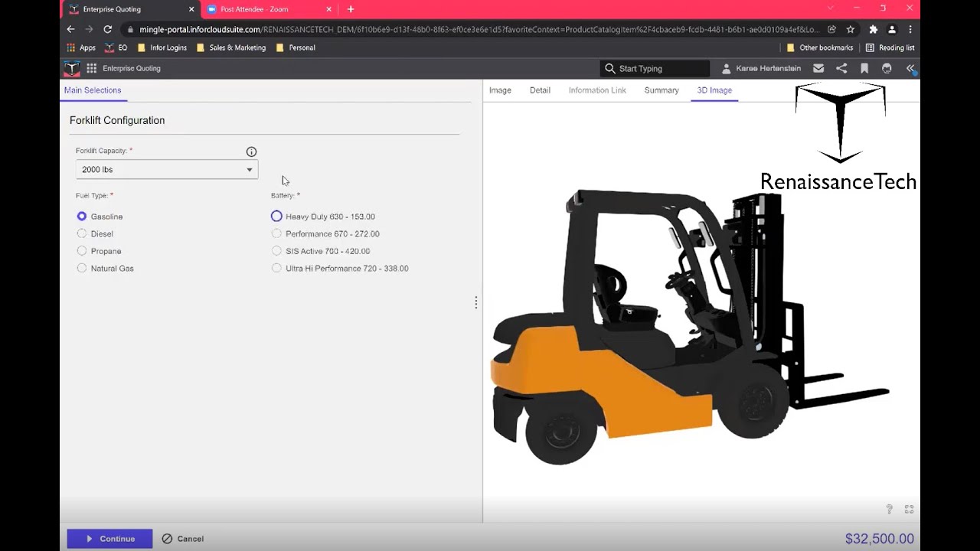980x551 pixels.
Task: Open Infor Logins bookmark folder
Action: tap(162, 47)
